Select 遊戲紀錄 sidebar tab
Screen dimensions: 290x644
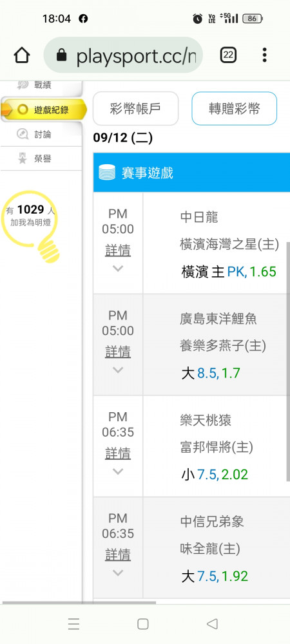(x=44, y=109)
